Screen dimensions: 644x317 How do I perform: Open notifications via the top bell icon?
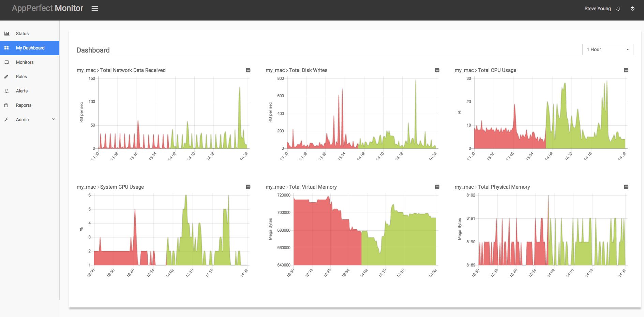[x=618, y=9]
